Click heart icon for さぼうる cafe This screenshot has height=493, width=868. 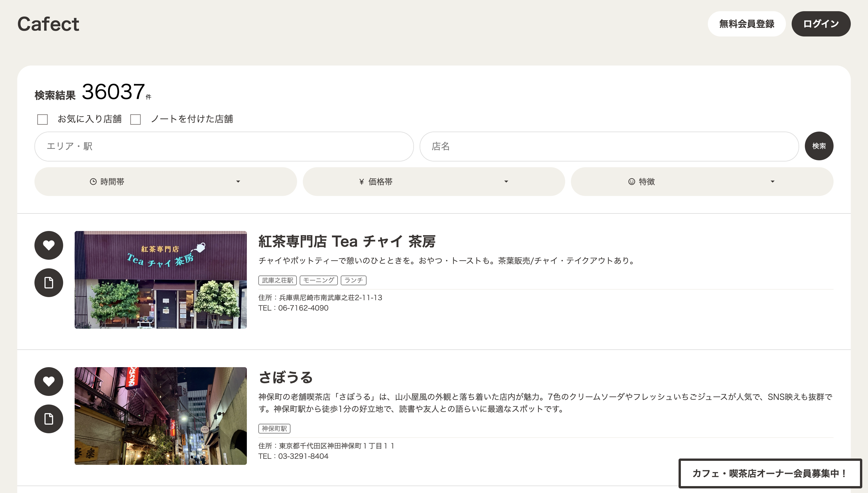(49, 381)
